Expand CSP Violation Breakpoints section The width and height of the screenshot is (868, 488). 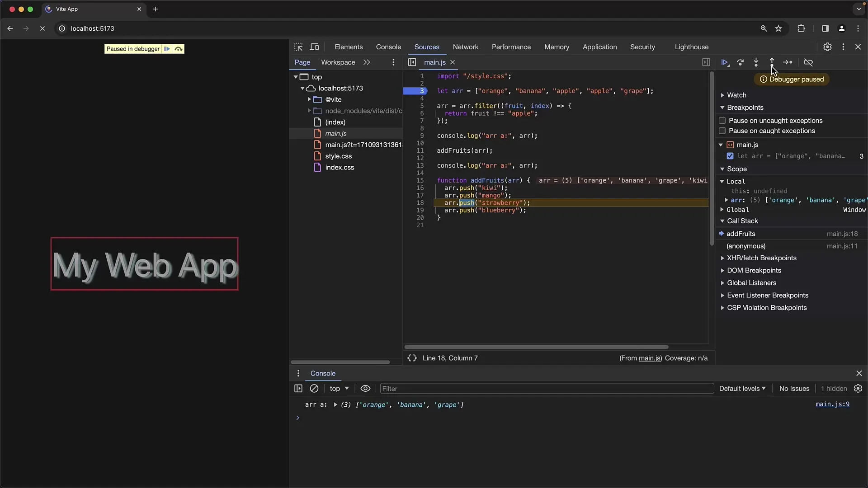[x=767, y=308]
